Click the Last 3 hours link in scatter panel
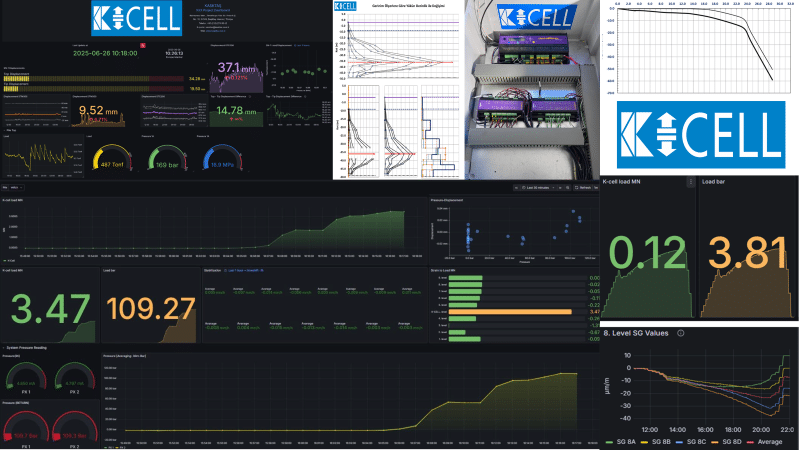Viewport: 800px width, 450px height. click(302, 45)
